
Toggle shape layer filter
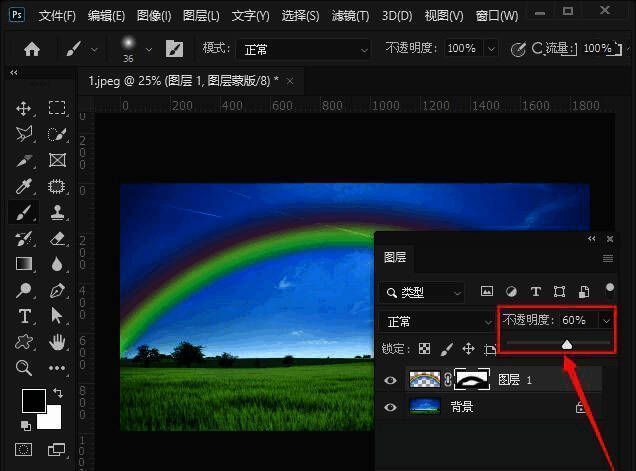coord(560,291)
